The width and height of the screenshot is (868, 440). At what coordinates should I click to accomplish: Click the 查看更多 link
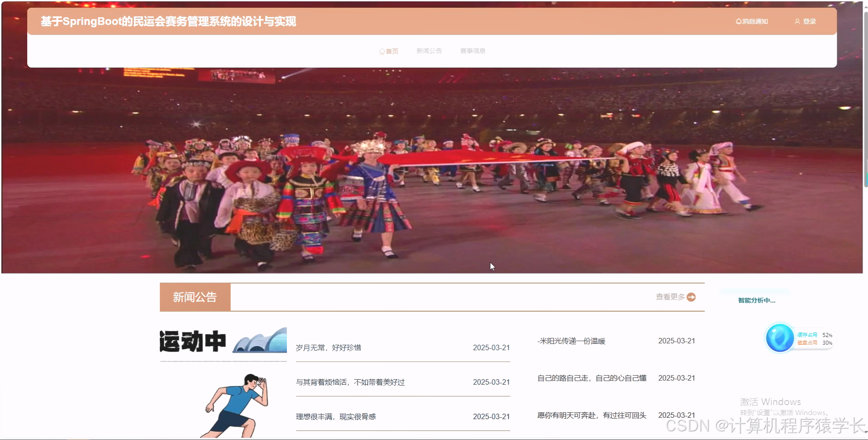[670, 297]
